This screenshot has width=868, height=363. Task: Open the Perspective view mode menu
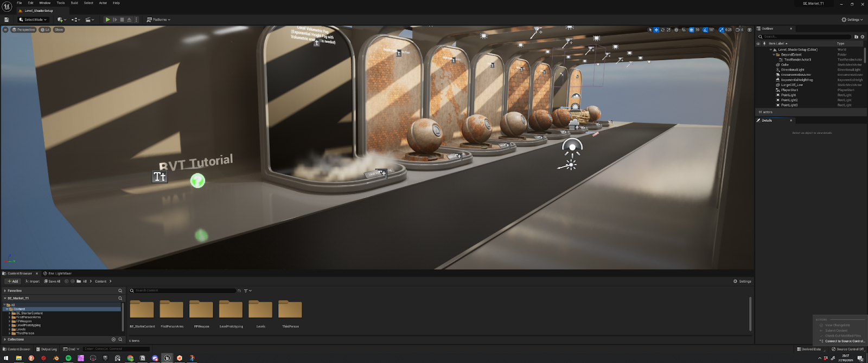click(23, 30)
